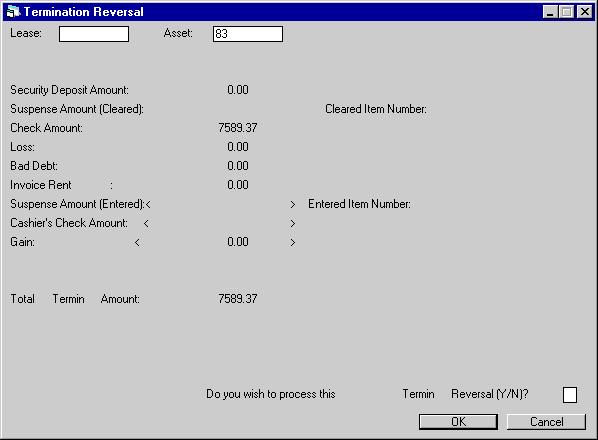Click the Invoice Rent value 0.00
This screenshot has height=440, width=598.
pos(238,185)
